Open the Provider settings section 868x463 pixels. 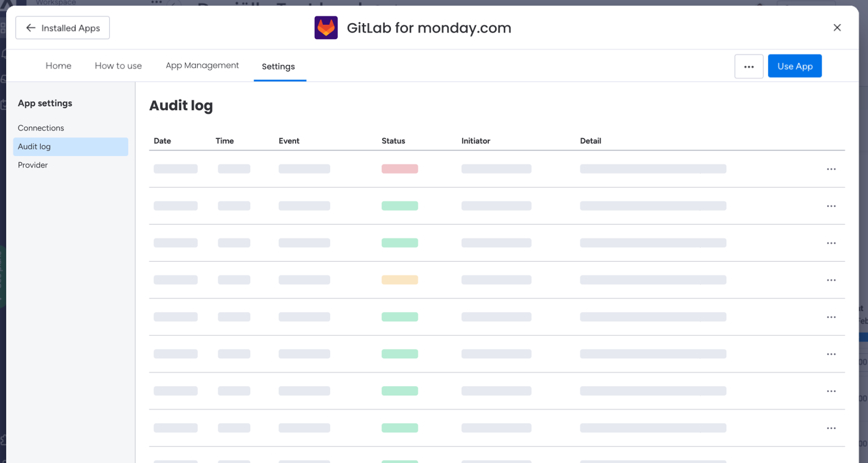coord(33,165)
